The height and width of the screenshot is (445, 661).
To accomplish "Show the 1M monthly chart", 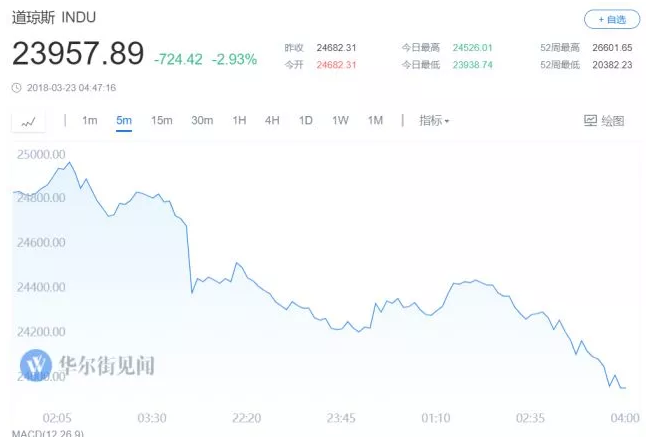I will (x=375, y=121).
